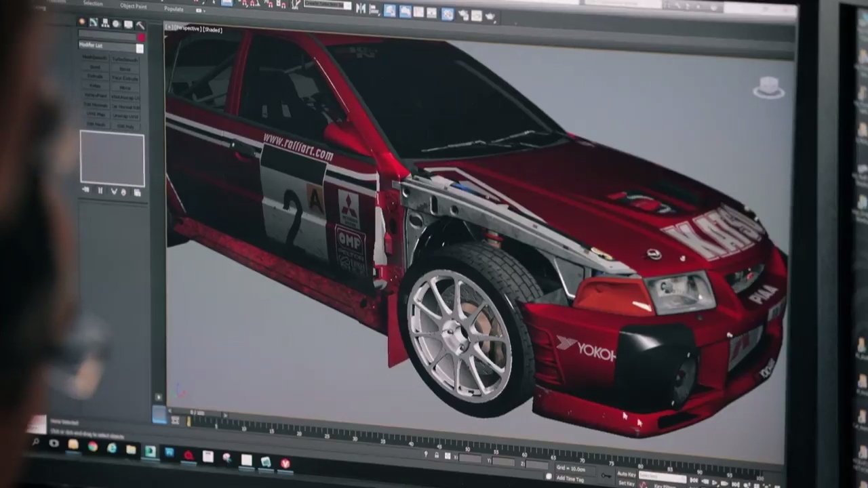Open Photoshop from the Windows taskbar
The image size is (868, 488).
coord(169,452)
